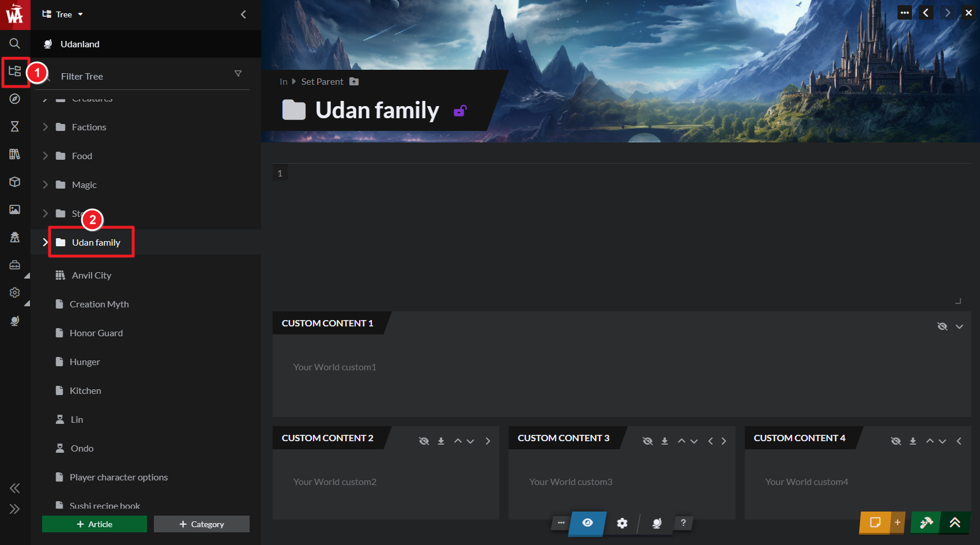The image size is (980, 545).
Task: Toggle visibility of Custom Content 2
Action: tap(424, 441)
